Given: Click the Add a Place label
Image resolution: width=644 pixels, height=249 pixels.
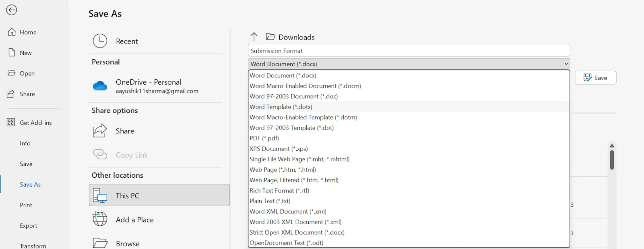Looking at the screenshot, I should 135,220.
